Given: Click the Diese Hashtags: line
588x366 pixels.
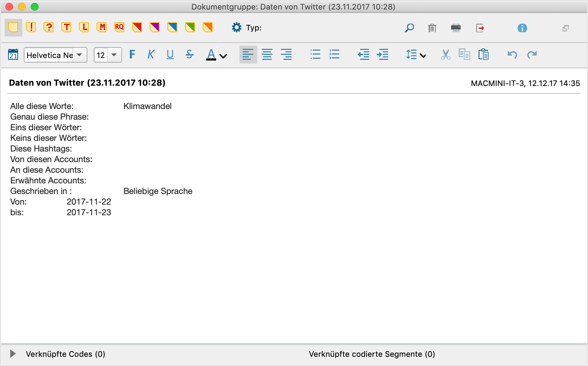Looking at the screenshot, I should tap(41, 149).
